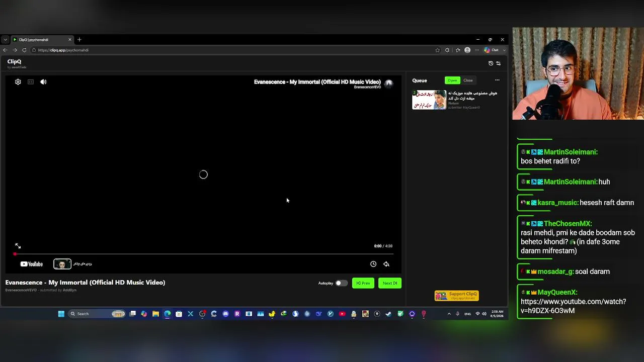This screenshot has height=362, width=644.
Task: Click the video progress bar
Action: click(203, 254)
